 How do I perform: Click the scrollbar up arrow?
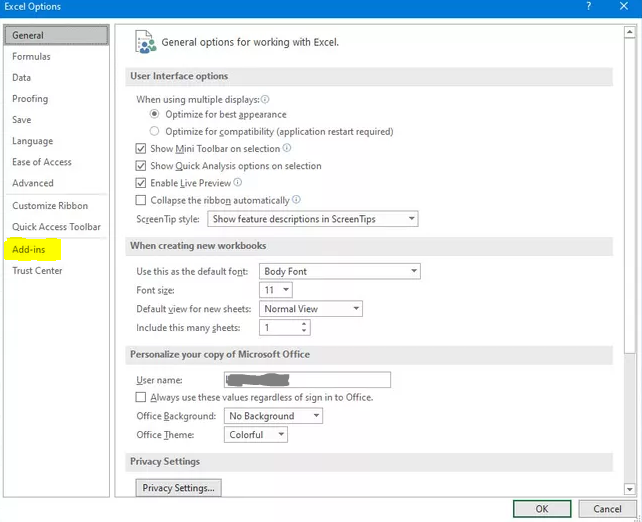629,32
